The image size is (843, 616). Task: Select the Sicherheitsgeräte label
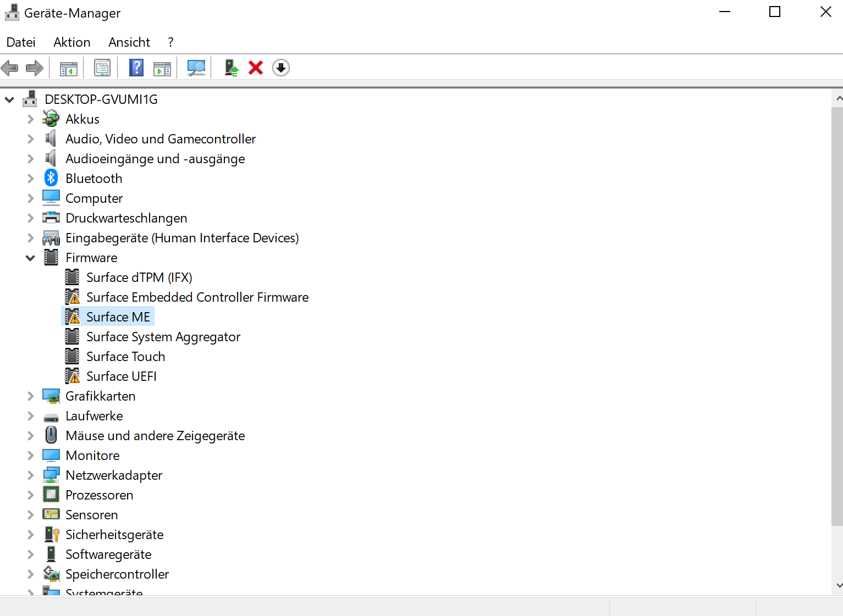coord(114,534)
